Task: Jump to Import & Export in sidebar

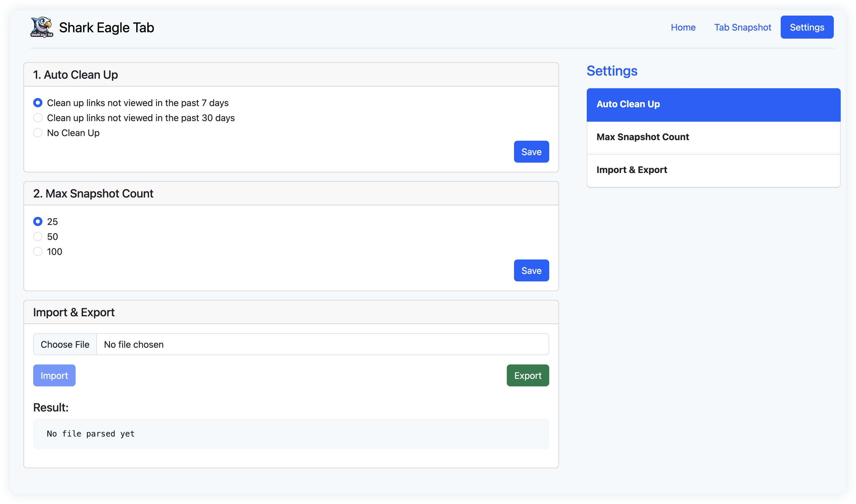Action: click(713, 170)
